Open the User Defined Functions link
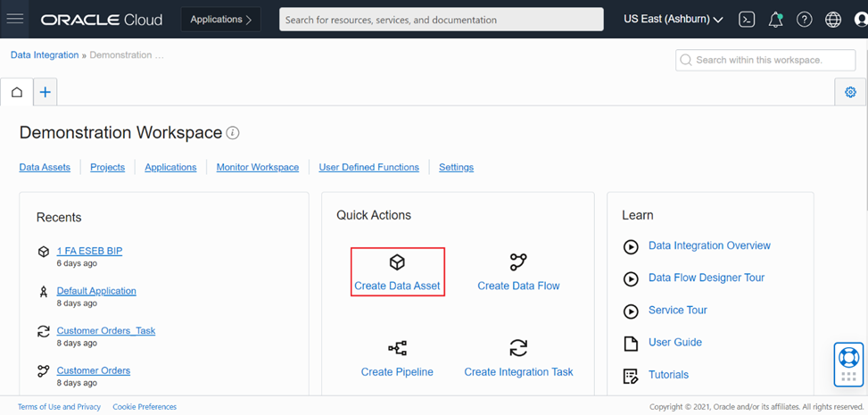The width and height of the screenshot is (868, 415). (368, 167)
